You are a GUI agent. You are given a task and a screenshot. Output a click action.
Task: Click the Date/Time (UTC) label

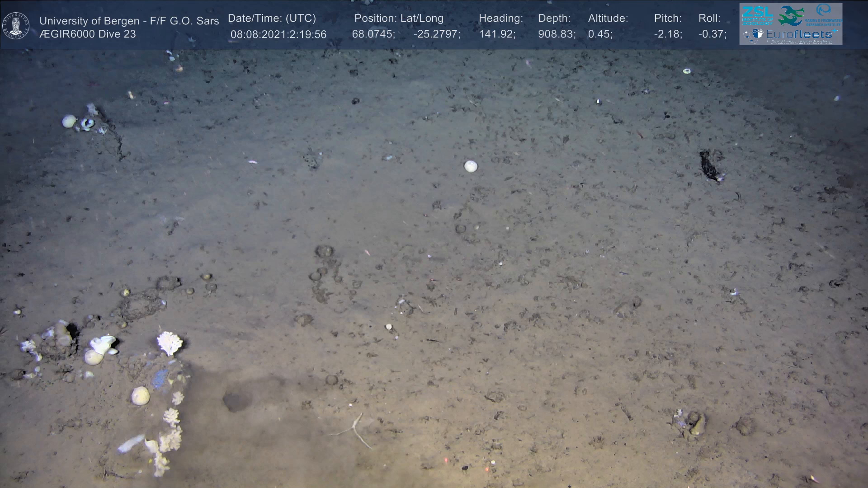click(272, 19)
